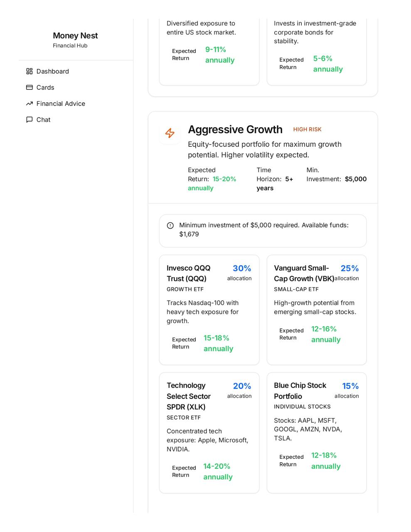Select the Invesco QQQ Trust card
This screenshot has height=532, width=411.
coord(209,310)
